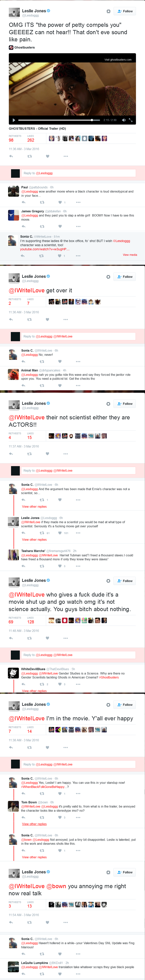This screenshot has height=980, width=145.
Task: Retweet James Gregory's reply
Action: point(42,226)
